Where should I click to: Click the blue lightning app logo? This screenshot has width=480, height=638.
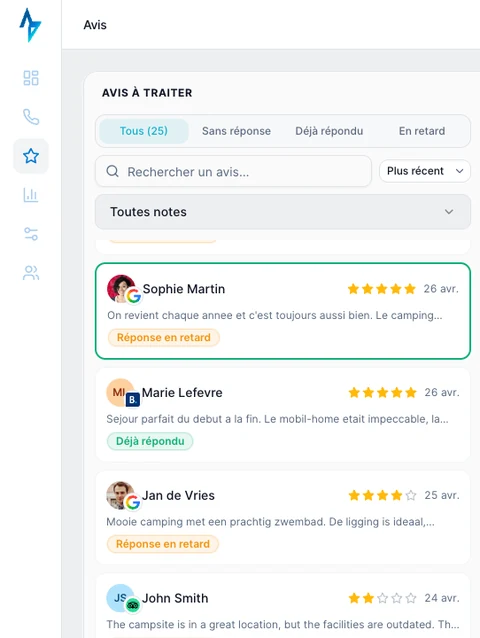(30, 25)
